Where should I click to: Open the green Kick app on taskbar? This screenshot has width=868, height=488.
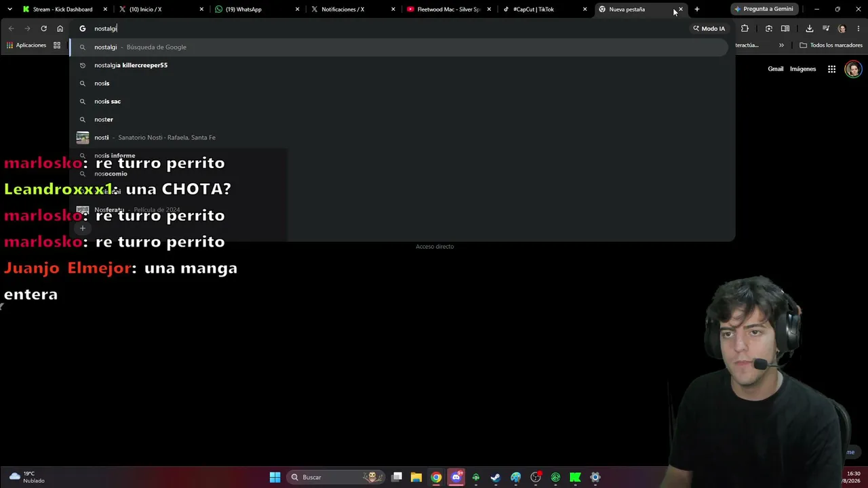(575, 477)
